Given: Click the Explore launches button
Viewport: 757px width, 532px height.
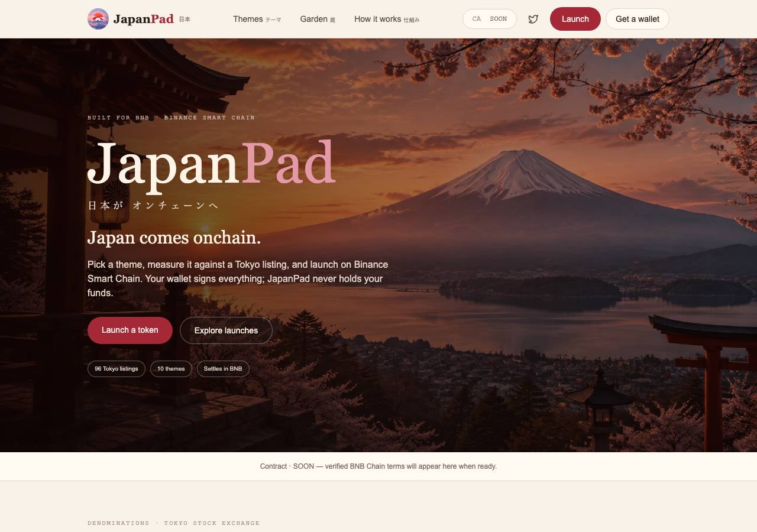Looking at the screenshot, I should pyautogui.click(x=226, y=330).
